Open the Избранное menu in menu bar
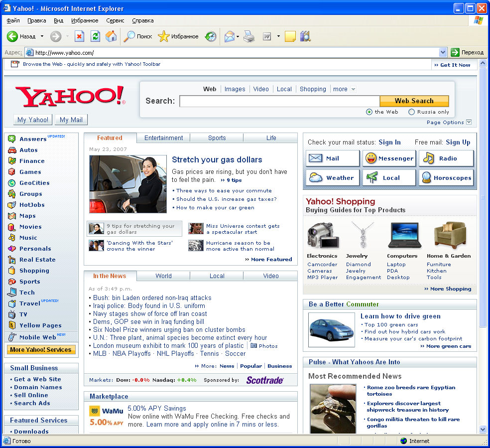Viewport: 490px width, 448px height. click(85, 20)
